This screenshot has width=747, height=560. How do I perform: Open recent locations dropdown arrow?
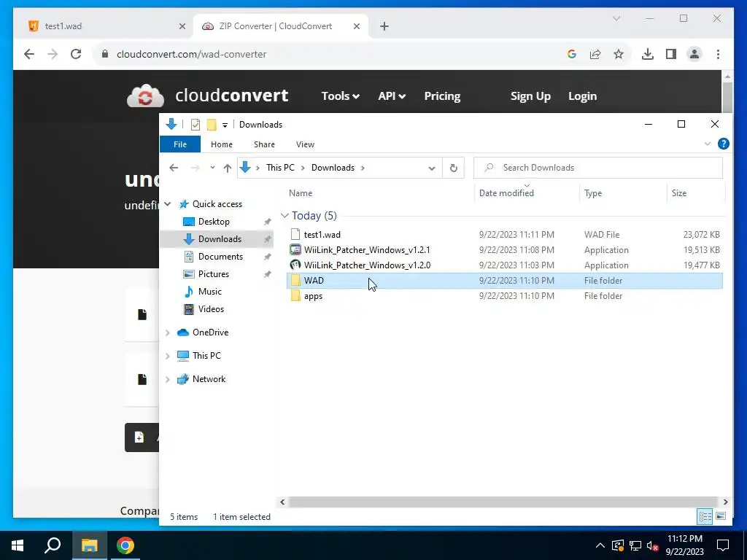tap(212, 168)
